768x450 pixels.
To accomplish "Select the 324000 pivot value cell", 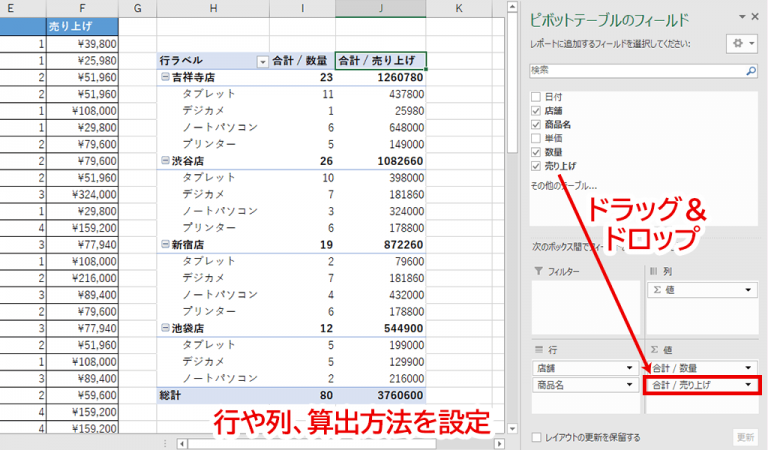I will [x=381, y=211].
